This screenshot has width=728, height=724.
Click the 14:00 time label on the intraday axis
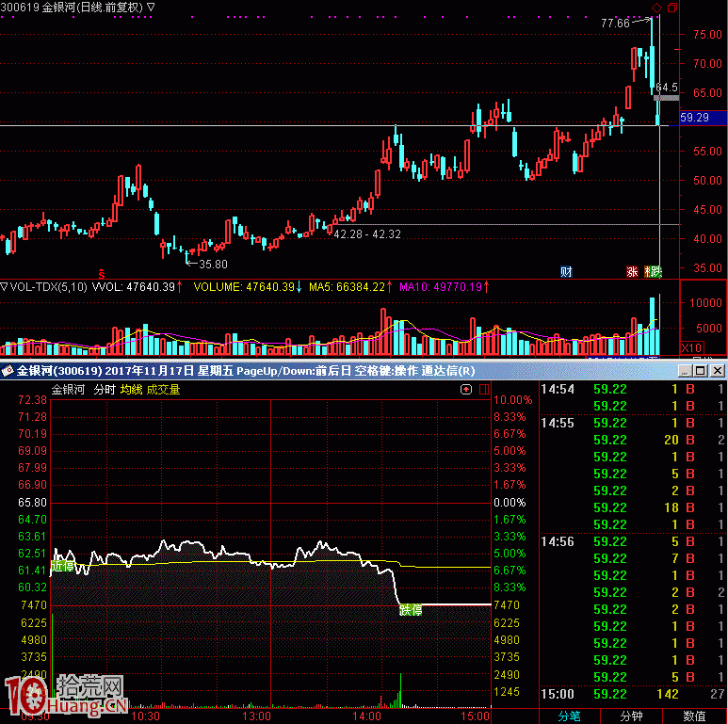tap(366, 716)
